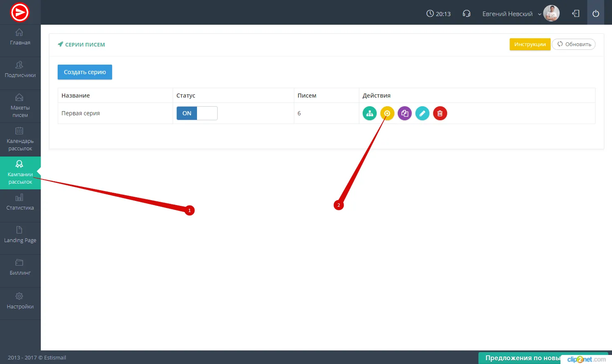Go to Календарь рассылок section
Viewport: 612px width, 364px height.
(x=20, y=139)
